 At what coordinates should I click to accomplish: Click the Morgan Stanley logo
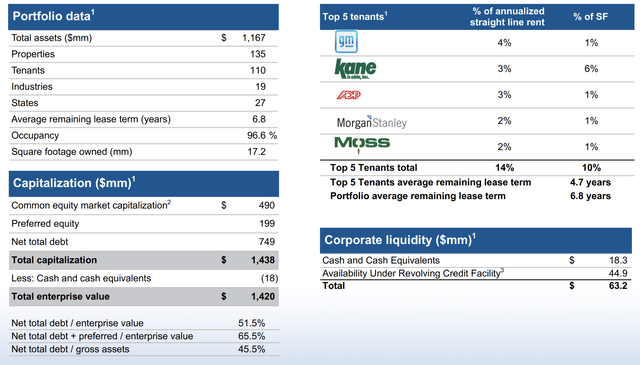371,122
